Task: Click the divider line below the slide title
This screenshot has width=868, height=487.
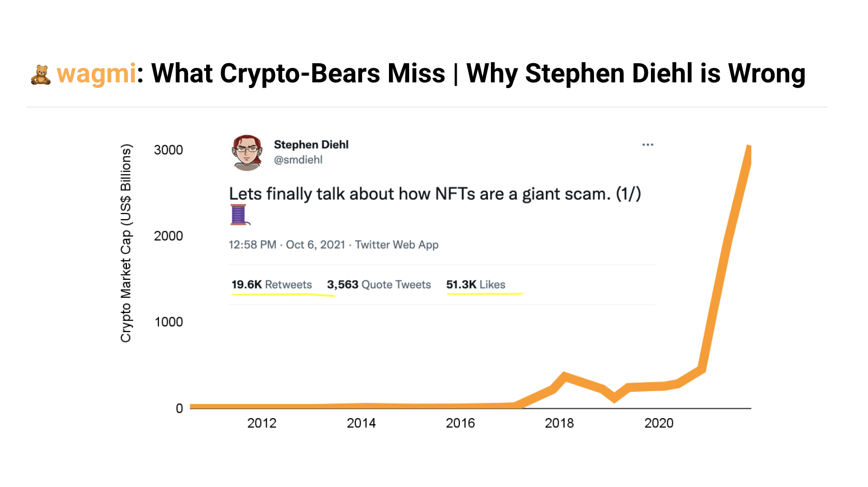Action: (x=434, y=106)
